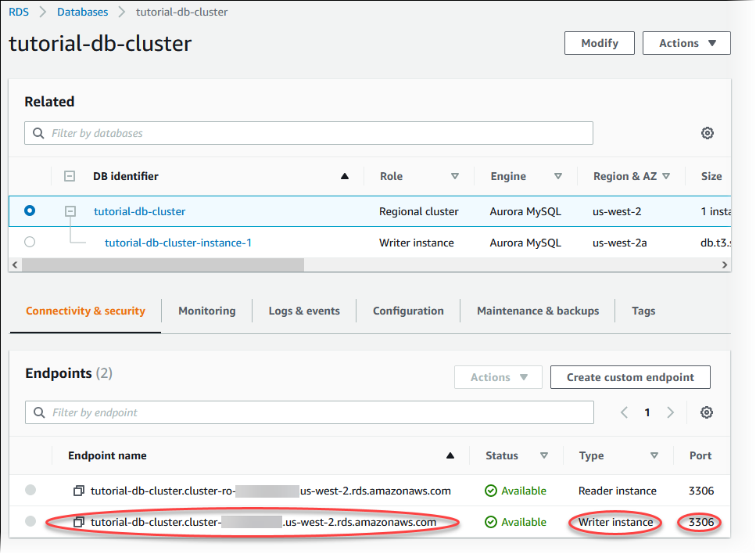The width and height of the screenshot is (756, 554).
Task: Copy the reader instance endpoint address
Action: click(78, 491)
